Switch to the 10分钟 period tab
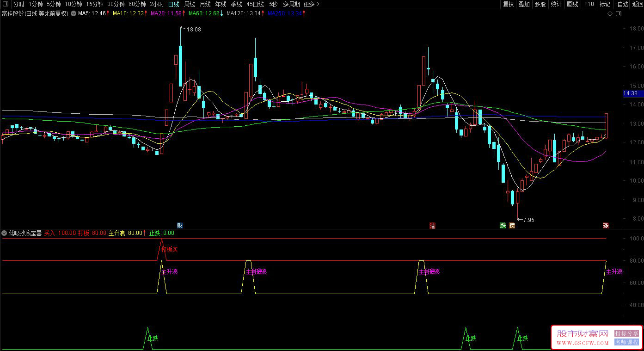 73,4
